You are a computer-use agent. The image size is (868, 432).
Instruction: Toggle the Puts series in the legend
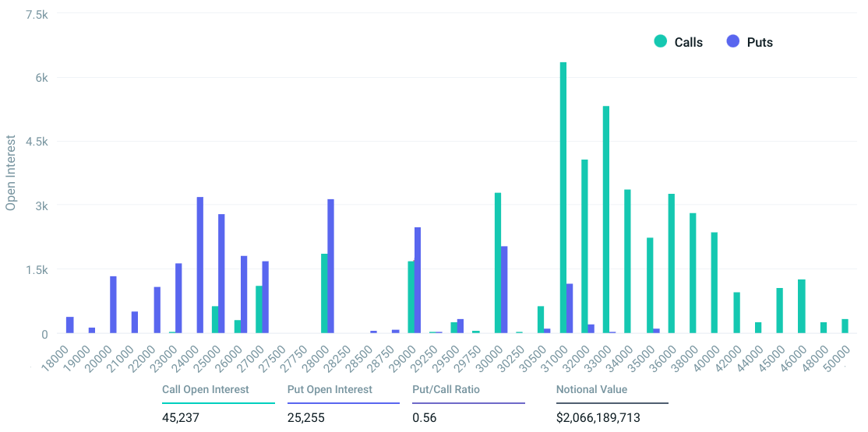759,42
